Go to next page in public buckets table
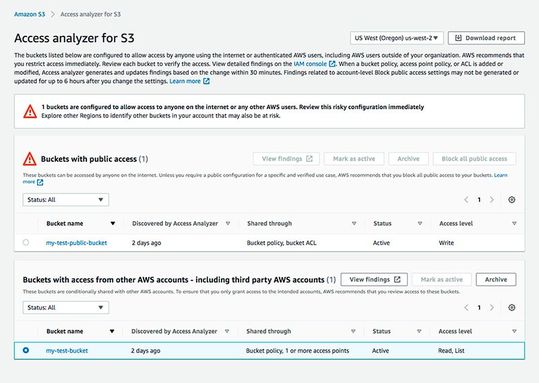The width and height of the screenshot is (539, 383). [492, 200]
